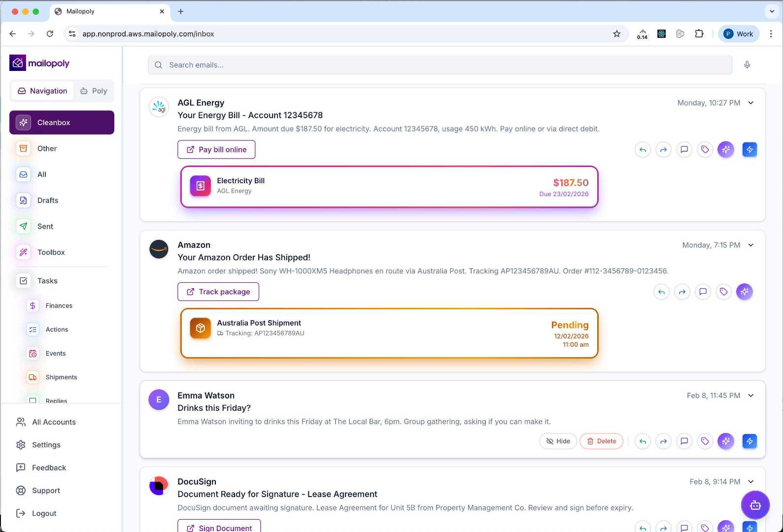Click the tag label icon on AGL Energy email

705,150
